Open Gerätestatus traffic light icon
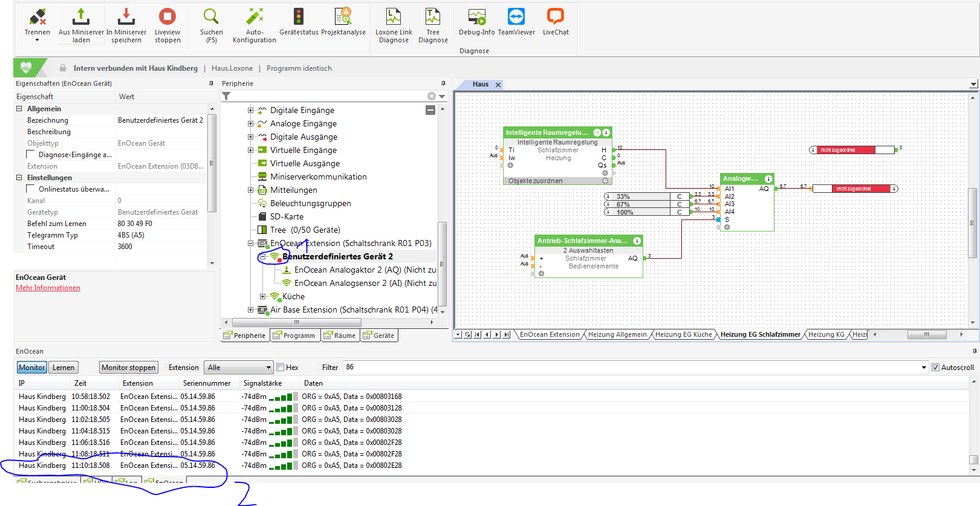 point(299,17)
